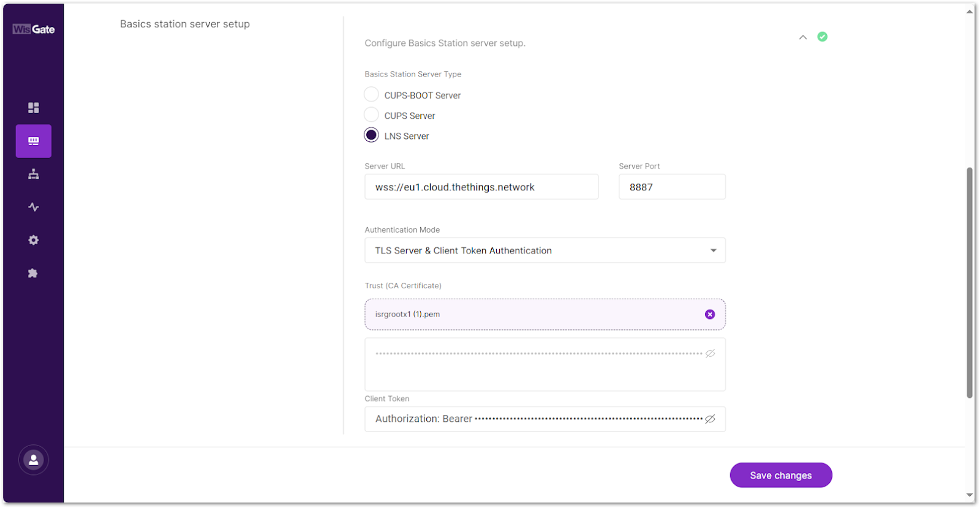Viewport: 980px width, 508px height.
Task: Open the Authentication Mode dropdown
Action: pyautogui.click(x=545, y=250)
